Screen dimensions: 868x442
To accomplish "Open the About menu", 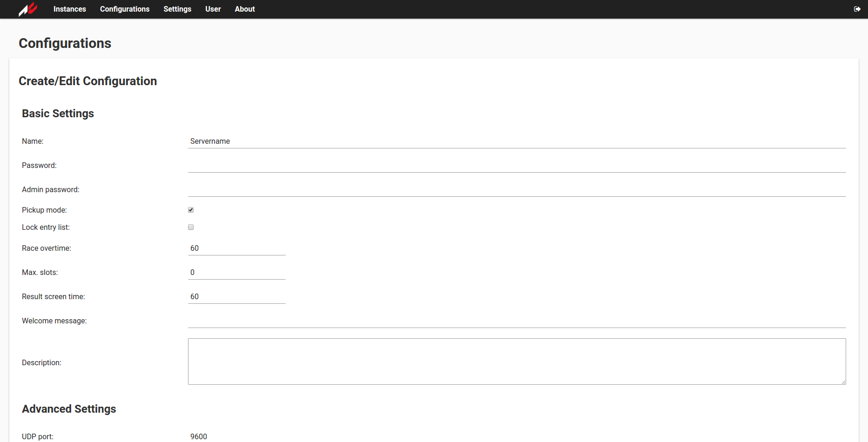I will tap(245, 9).
